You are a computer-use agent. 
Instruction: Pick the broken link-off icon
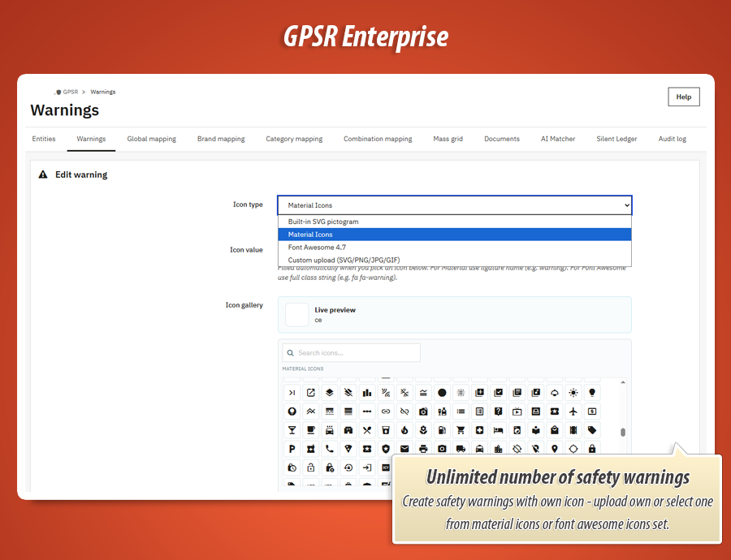coord(404,411)
